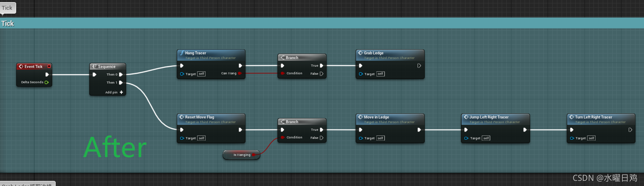Click the Target pin on Hang Tracer
Viewport: 644px width, 186px height.
click(x=182, y=74)
